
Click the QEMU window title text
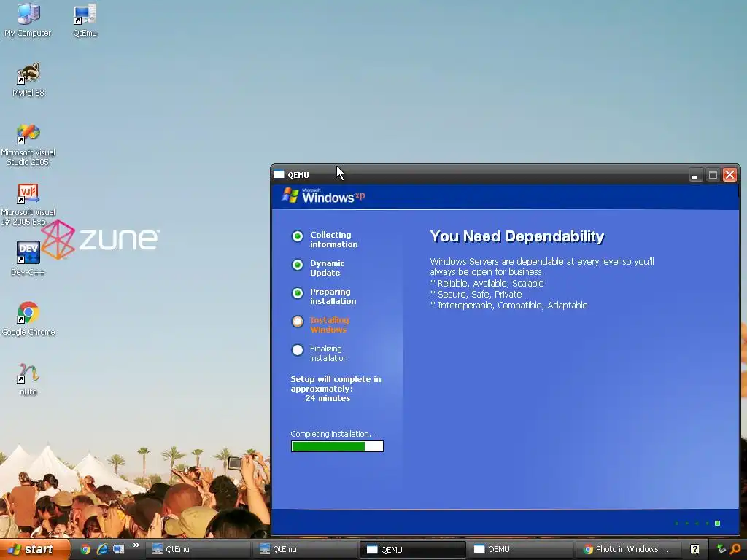[x=298, y=175]
